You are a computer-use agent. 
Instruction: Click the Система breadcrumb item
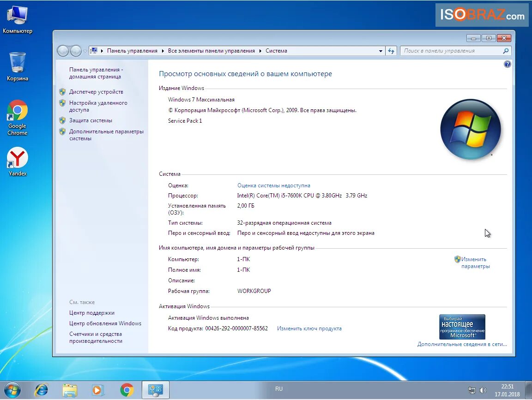point(276,51)
